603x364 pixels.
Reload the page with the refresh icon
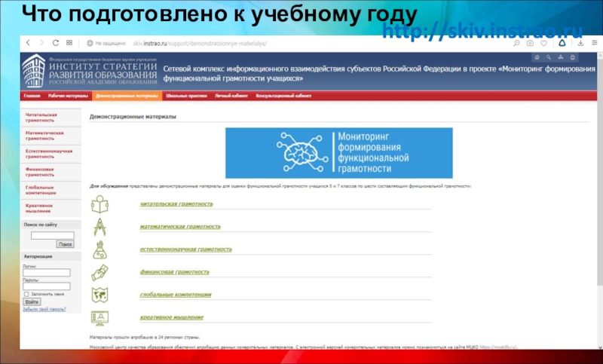55,44
